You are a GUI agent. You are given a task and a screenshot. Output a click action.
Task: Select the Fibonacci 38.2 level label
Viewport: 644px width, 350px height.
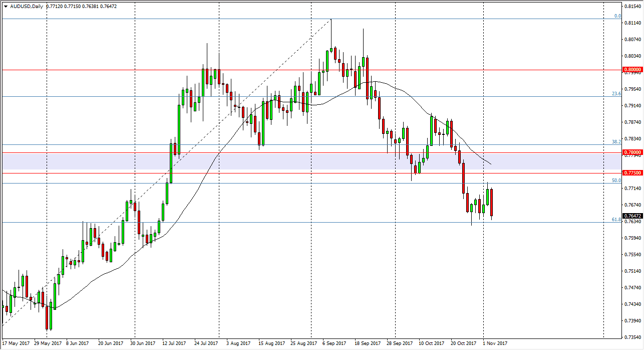click(617, 142)
